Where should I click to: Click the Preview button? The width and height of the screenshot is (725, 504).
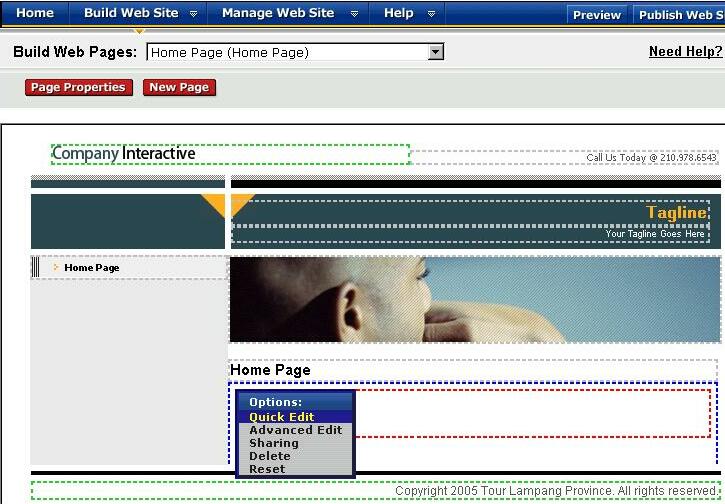pos(597,15)
